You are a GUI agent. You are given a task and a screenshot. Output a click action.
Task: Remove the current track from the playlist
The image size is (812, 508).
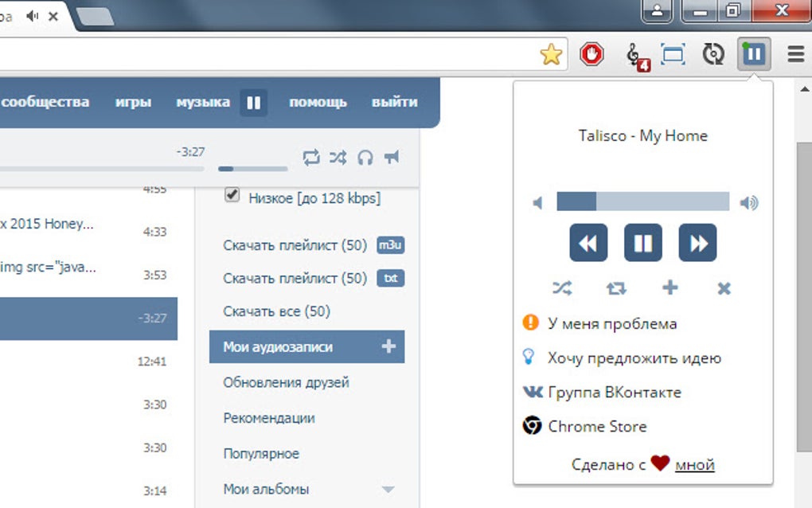(723, 289)
